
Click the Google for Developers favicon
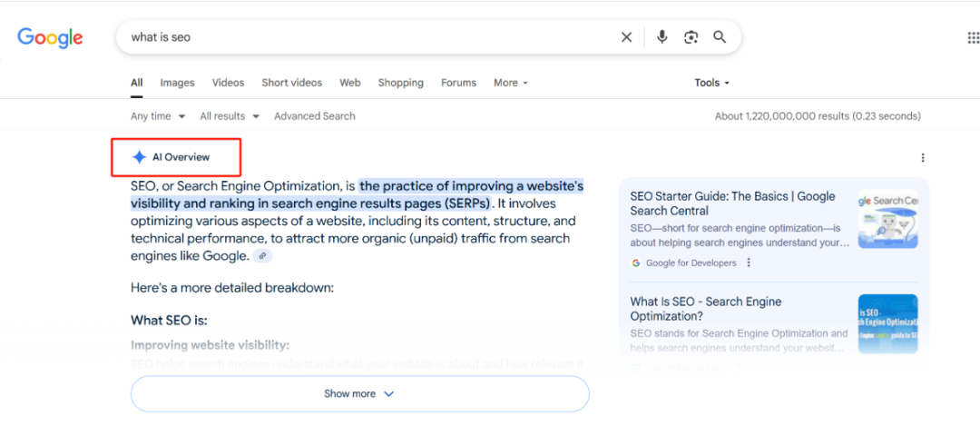635,263
